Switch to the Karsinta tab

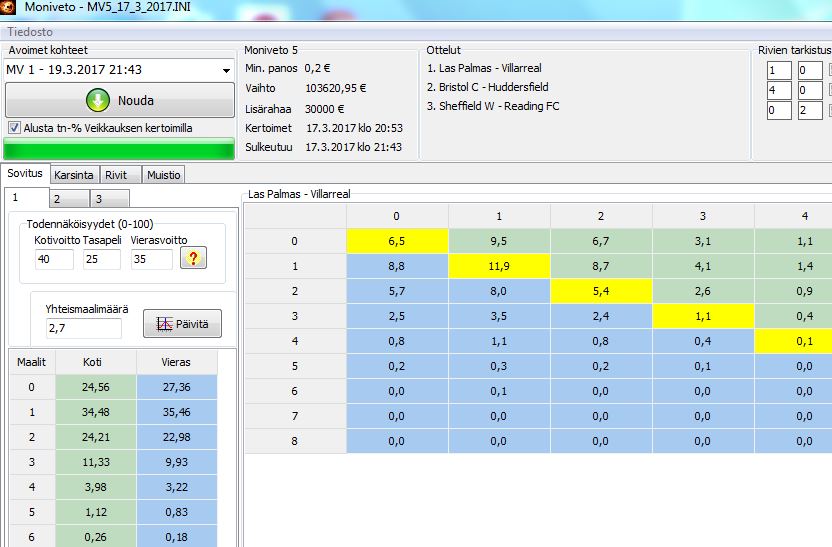[x=73, y=175]
